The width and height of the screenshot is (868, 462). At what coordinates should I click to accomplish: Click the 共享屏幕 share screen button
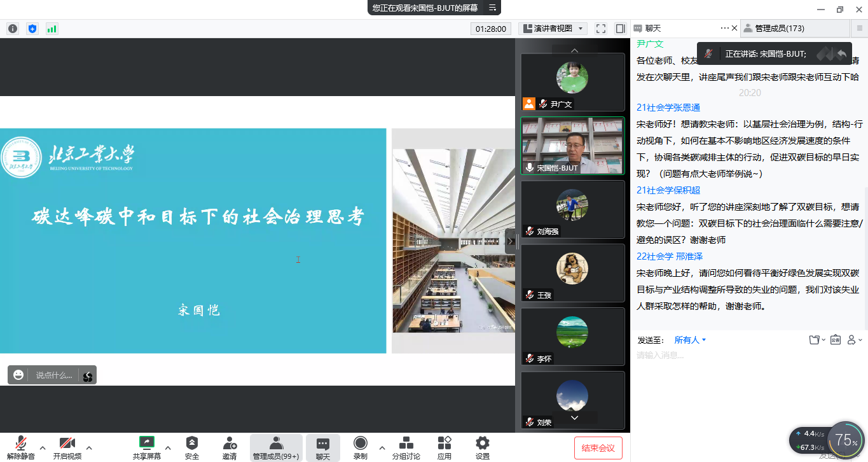pyautogui.click(x=147, y=447)
